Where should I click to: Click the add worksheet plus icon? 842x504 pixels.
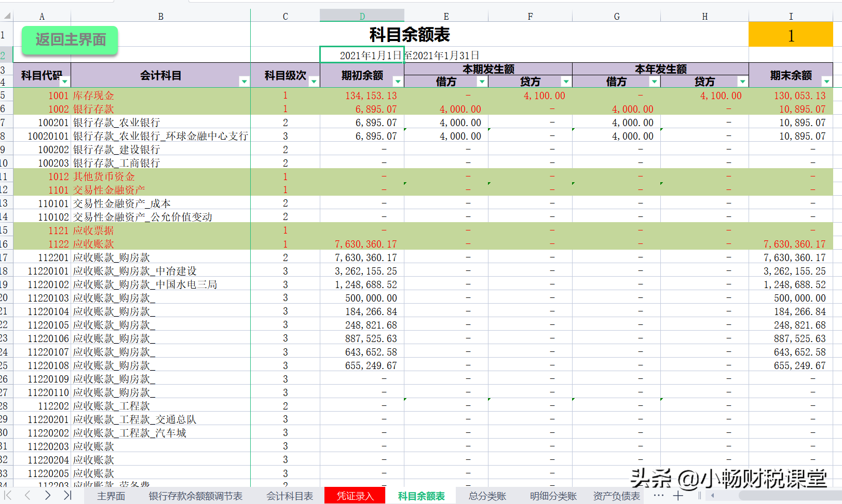677,496
